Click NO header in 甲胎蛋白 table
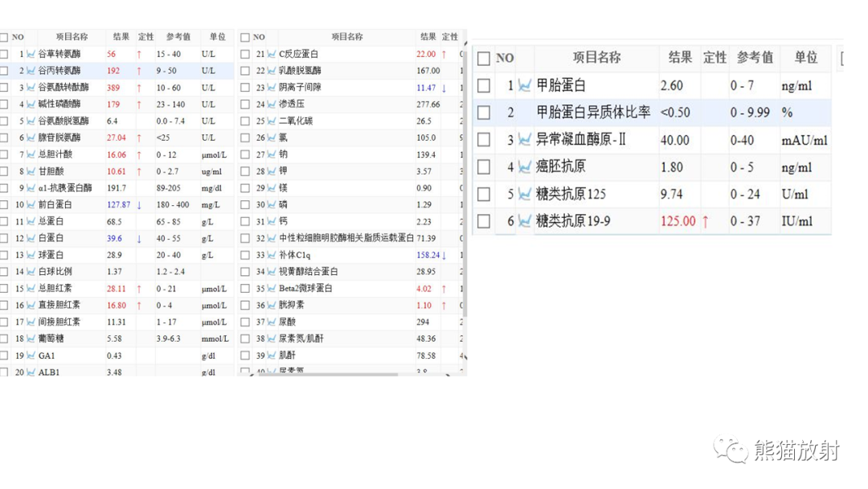 [x=505, y=58]
